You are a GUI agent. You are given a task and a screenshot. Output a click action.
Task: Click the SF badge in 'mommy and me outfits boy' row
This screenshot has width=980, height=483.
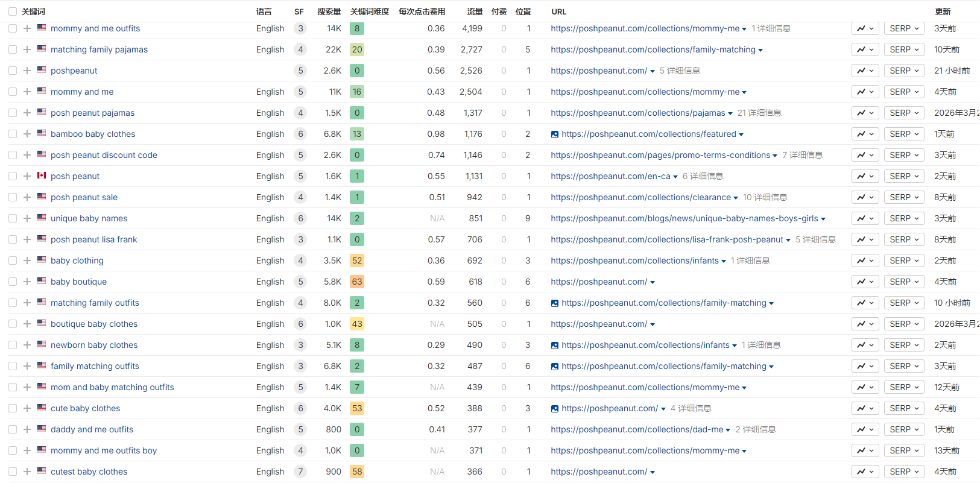click(300, 450)
